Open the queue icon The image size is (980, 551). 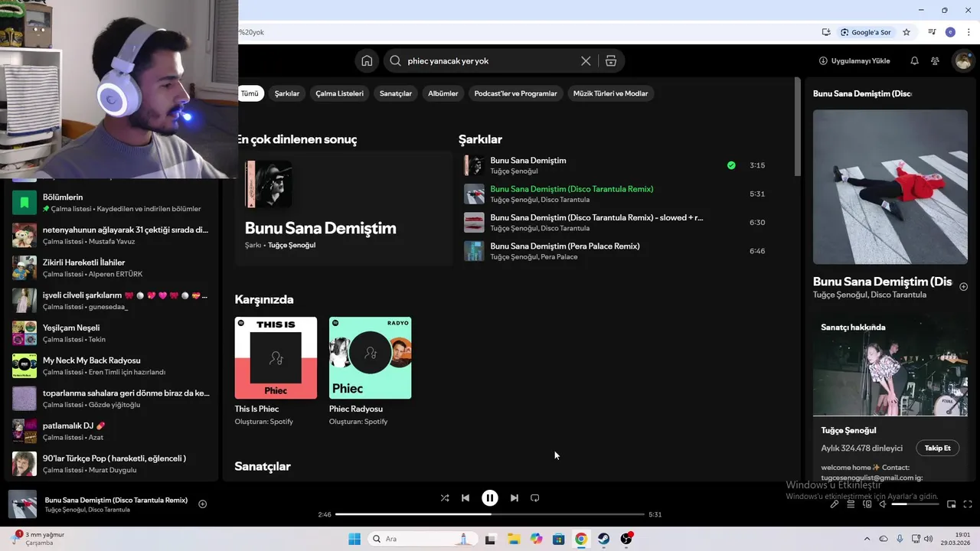pyautogui.click(x=851, y=504)
